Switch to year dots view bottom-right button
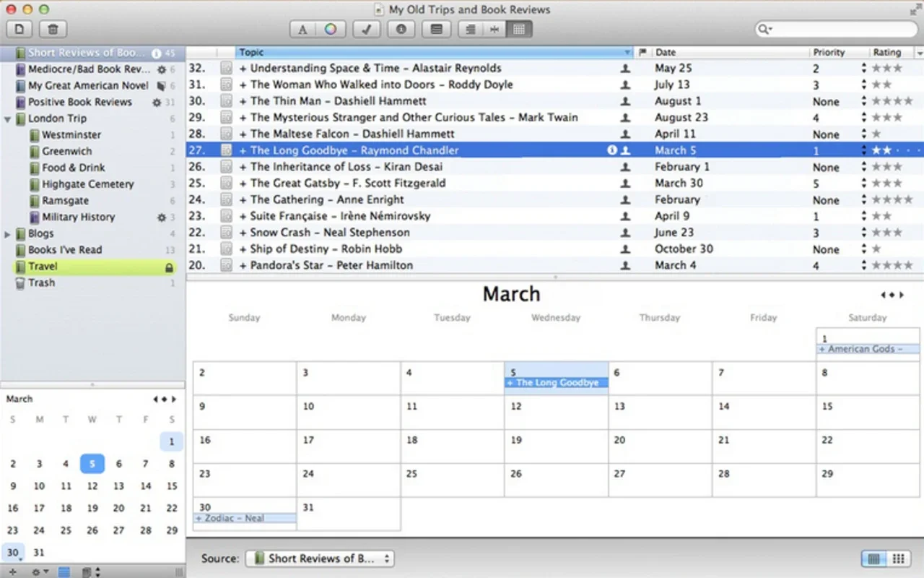924x578 pixels. pyautogui.click(x=898, y=558)
